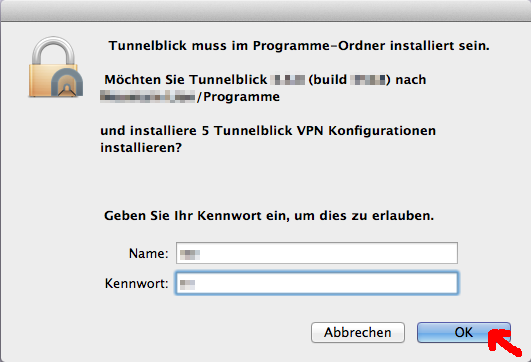Focus the Name input field
The width and height of the screenshot is (531, 362).
pyautogui.click(x=317, y=253)
